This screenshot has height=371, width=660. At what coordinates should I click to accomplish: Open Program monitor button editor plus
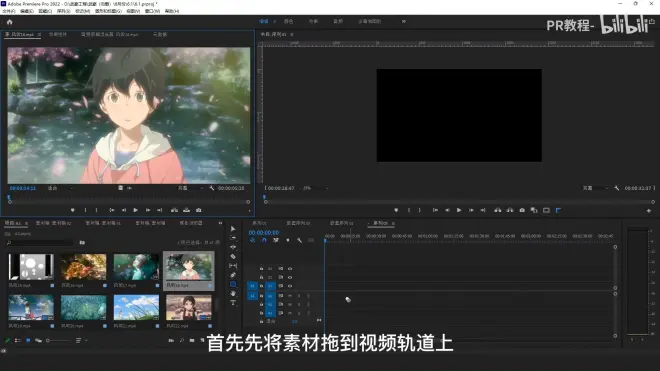(649, 211)
